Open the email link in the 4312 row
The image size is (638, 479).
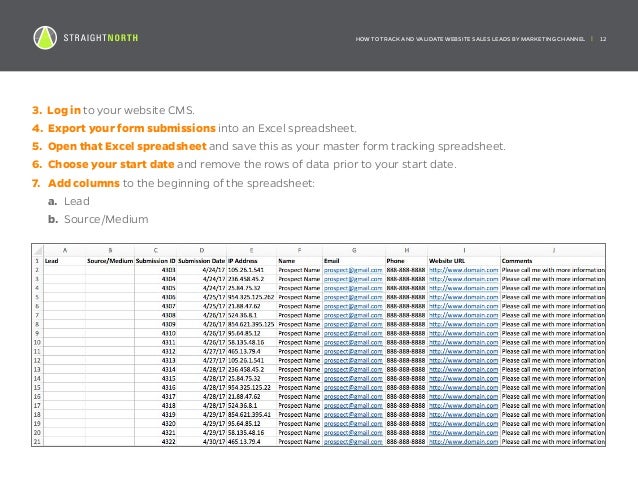click(x=353, y=351)
